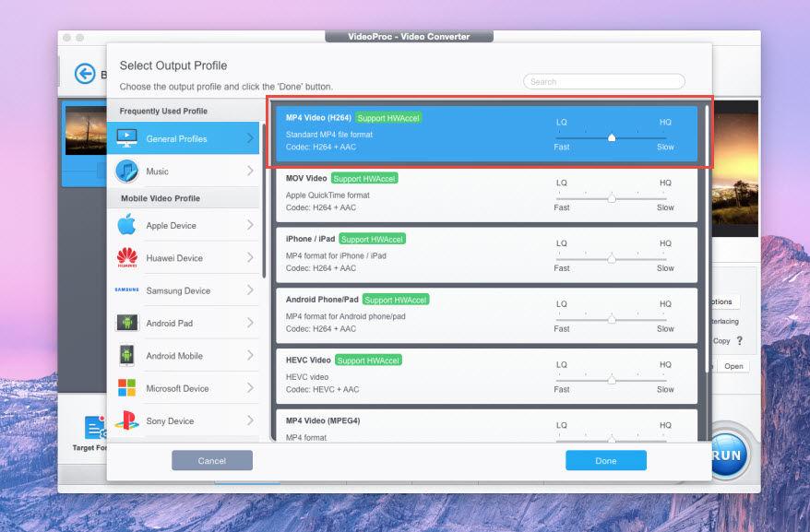Viewport: 810px width, 532px height.
Task: Adjust the MP4 Video (H264) quality slider
Action: 612,137
